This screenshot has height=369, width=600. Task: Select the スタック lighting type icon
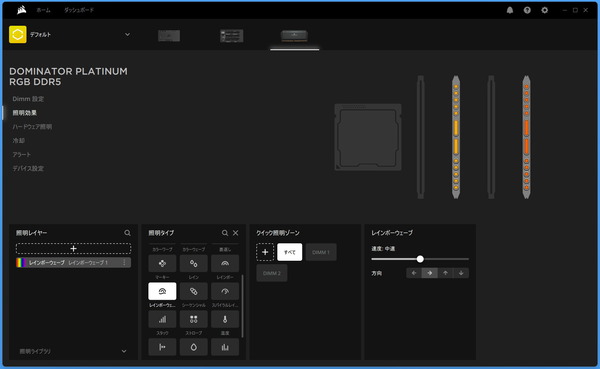pos(162,319)
